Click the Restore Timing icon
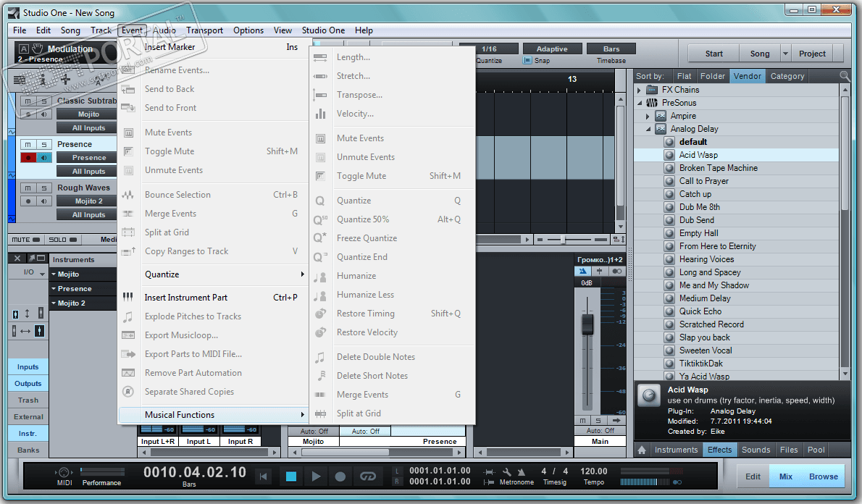This screenshot has width=862, height=504. point(320,314)
